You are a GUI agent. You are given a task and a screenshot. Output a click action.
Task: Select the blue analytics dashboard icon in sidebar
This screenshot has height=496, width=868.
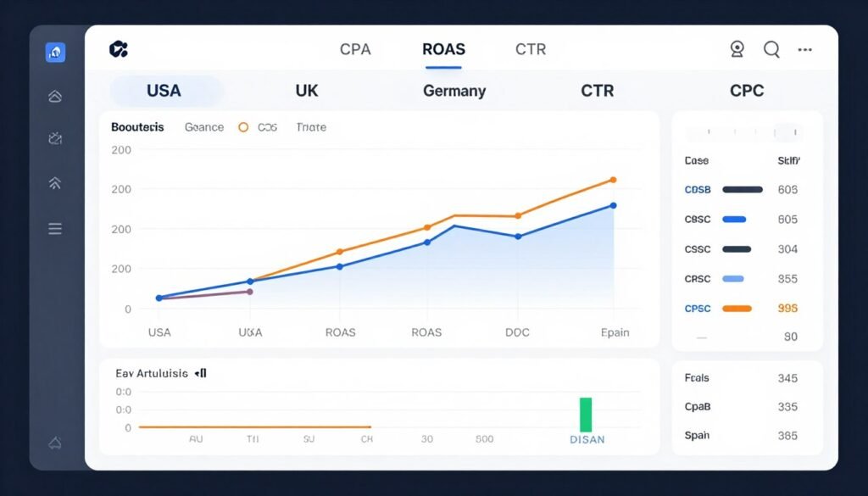pyautogui.click(x=54, y=52)
